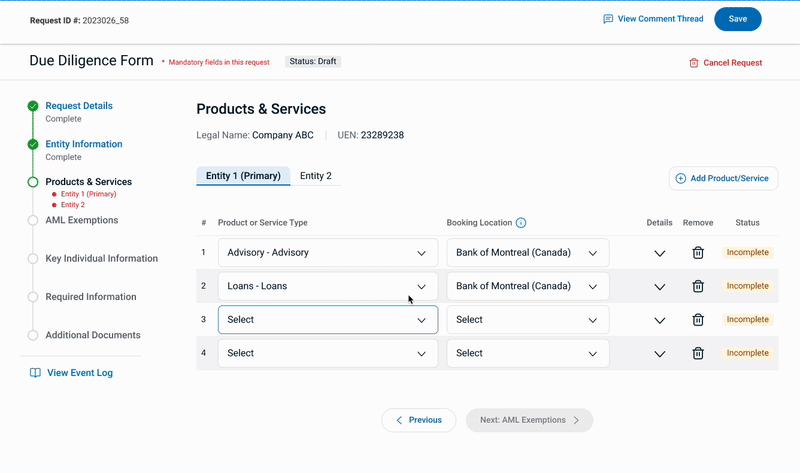Delete row 1 using trash icon
This screenshot has width=800, height=473.
(698, 253)
